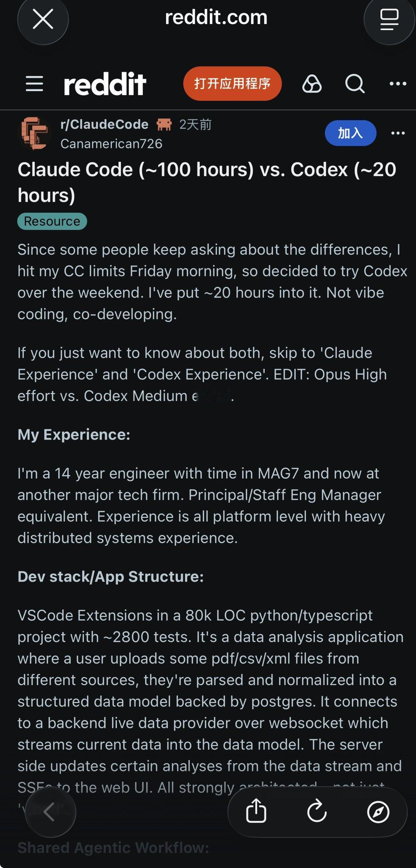Viewport: 416px width, 868px height.
Task: Open the r/ClaudeCode subreddit link
Action: pyautogui.click(x=103, y=124)
